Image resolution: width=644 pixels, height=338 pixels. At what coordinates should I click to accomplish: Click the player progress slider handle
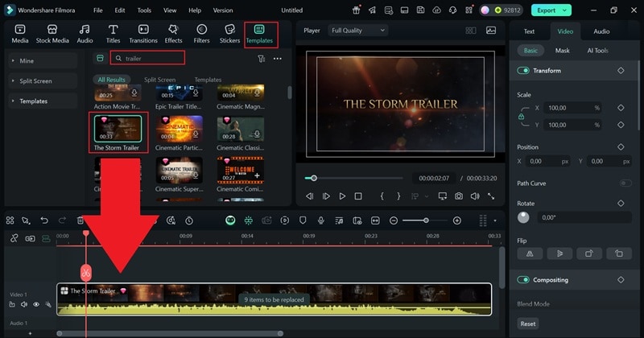(314, 178)
